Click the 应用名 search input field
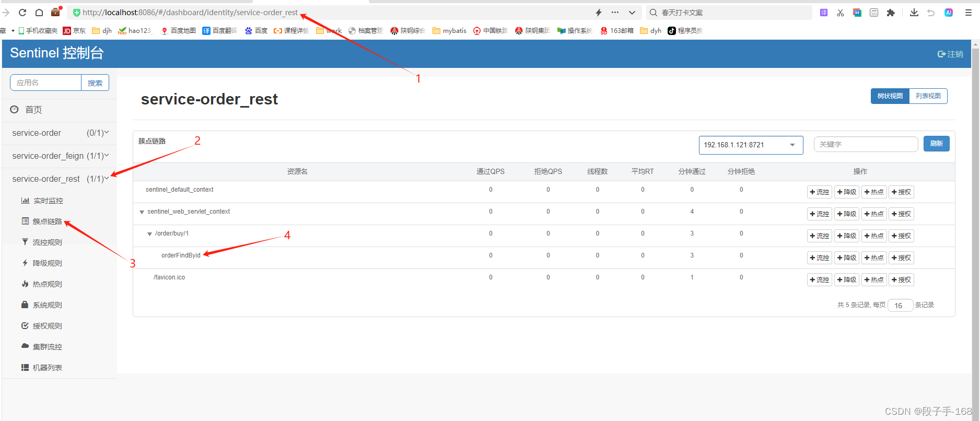 (45, 83)
